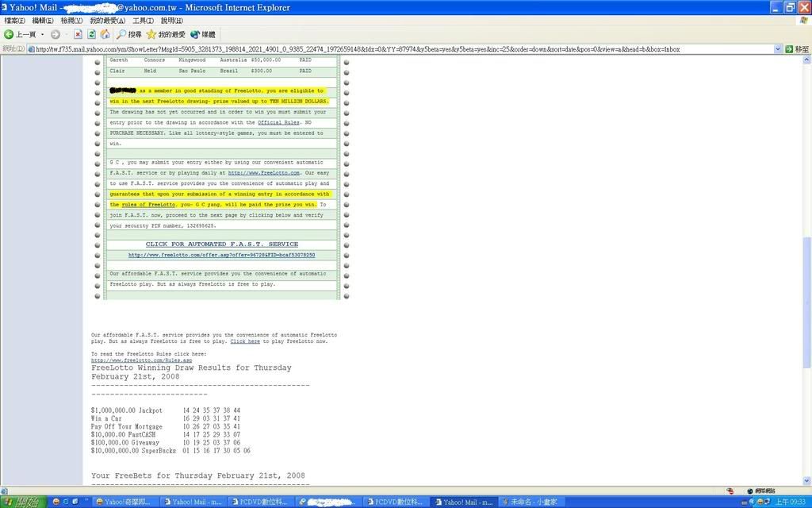
Task: Open 我的最愛 favorites star in toolbar
Action: tap(166, 34)
